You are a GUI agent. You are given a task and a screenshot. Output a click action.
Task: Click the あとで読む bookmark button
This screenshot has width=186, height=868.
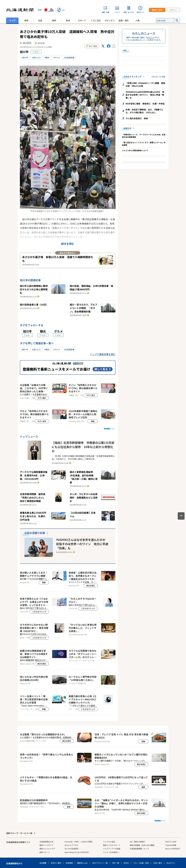(x=92, y=46)
